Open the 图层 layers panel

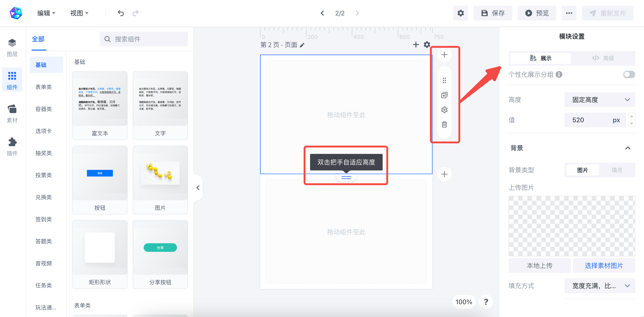pos(12,47)
